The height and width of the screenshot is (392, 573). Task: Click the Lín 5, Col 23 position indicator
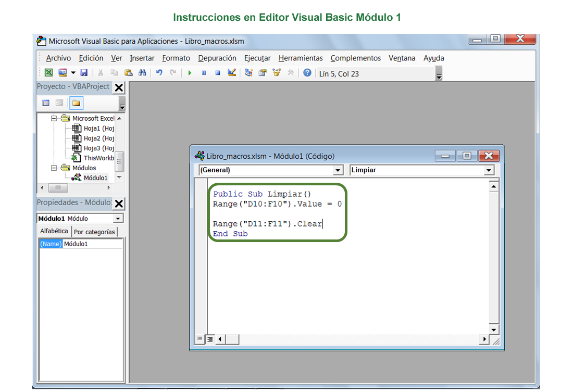click(x=339, y=74)
